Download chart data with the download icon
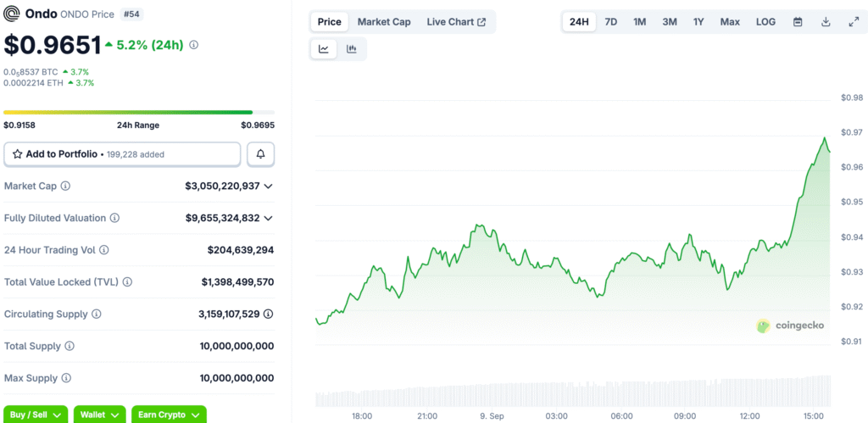The image size is (868, 423). click(x=826, y=22)
